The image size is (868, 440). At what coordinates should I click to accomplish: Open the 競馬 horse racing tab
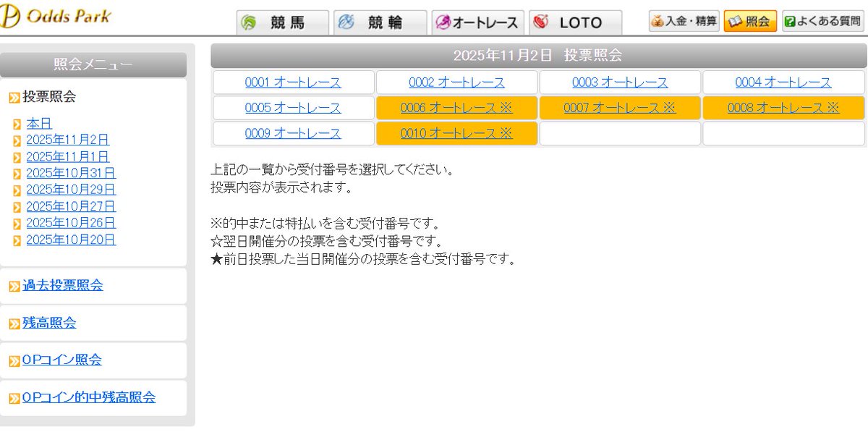(x=283, y=22)
